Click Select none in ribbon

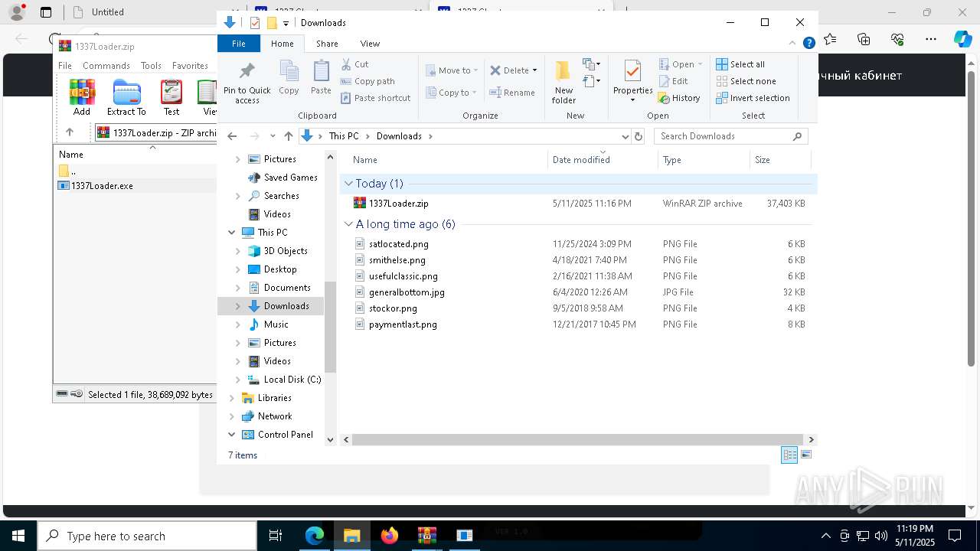[746, 81]
